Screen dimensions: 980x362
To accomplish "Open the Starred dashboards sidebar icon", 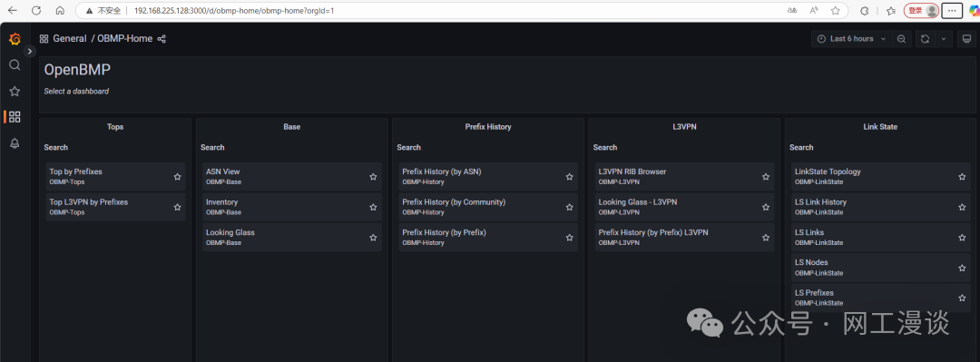I will pyautogui.click(x=15, y=92).
